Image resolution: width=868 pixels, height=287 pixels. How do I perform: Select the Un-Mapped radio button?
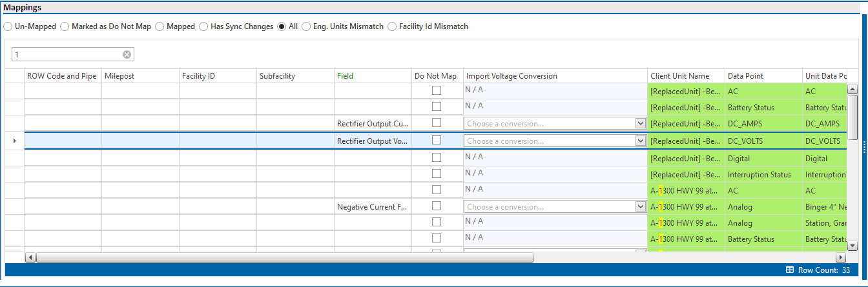click(8, 26)
